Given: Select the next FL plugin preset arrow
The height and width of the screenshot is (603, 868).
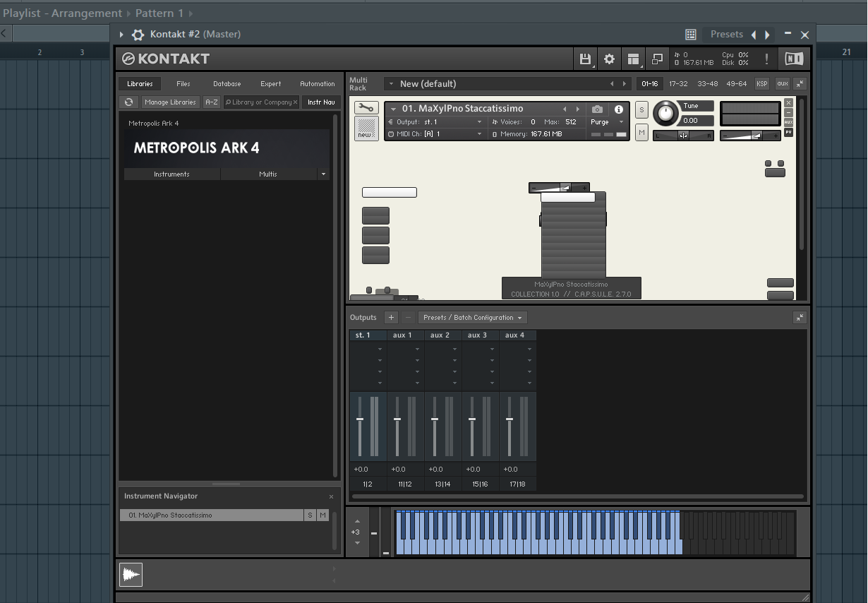Looking at the screenshot, I should pyautogui.click(x=768, y=35).
